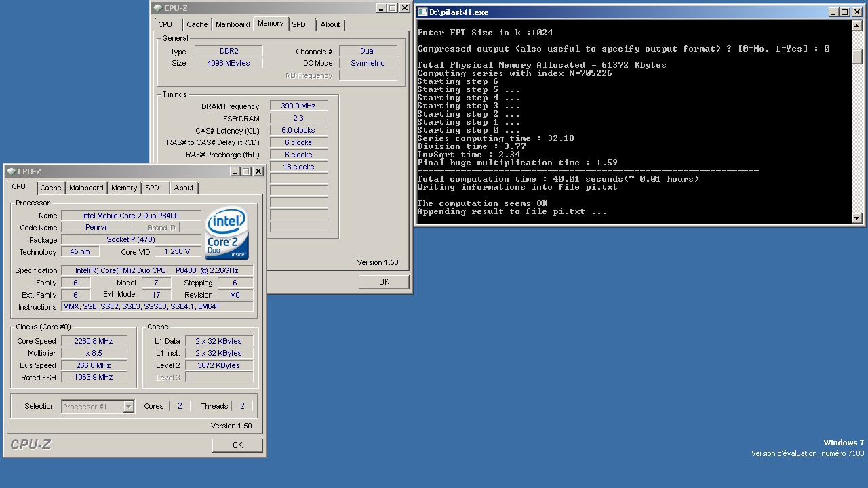Click the Code Name value Penryn

pos(97,228)
